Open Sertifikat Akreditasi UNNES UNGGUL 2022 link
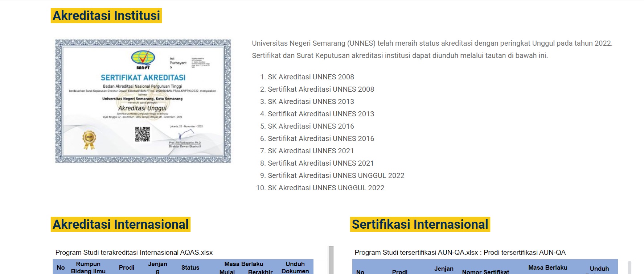This screenshot has width=644, height=274. click(336, 175)
